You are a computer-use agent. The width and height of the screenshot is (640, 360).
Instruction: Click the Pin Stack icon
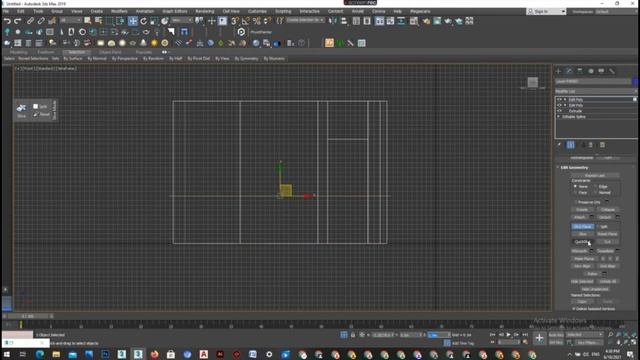pos(560,145)
